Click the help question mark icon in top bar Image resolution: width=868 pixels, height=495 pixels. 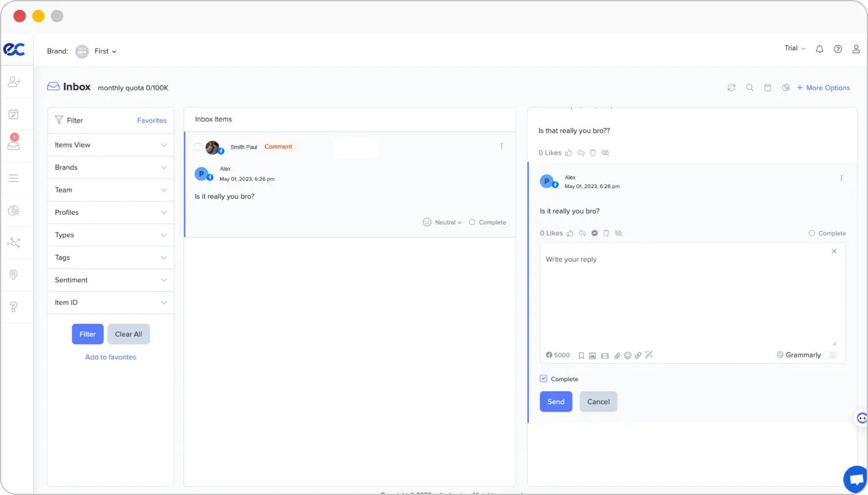click(x=838, y=49)
